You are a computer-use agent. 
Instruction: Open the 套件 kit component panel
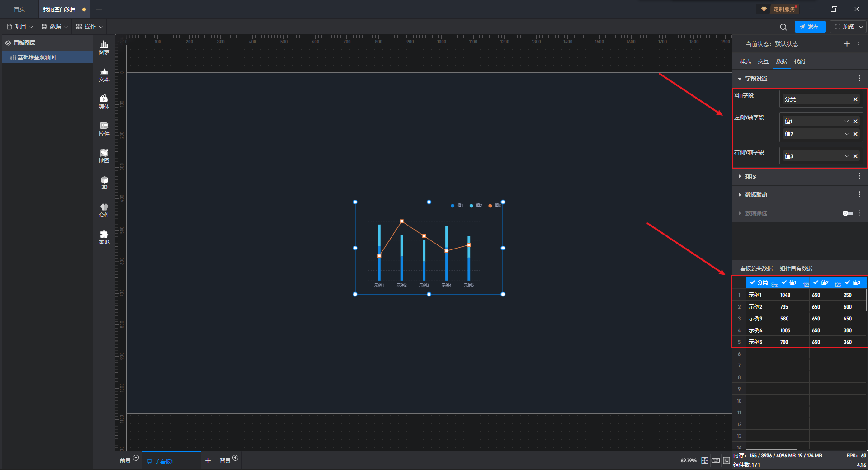[x=104, y=210]
